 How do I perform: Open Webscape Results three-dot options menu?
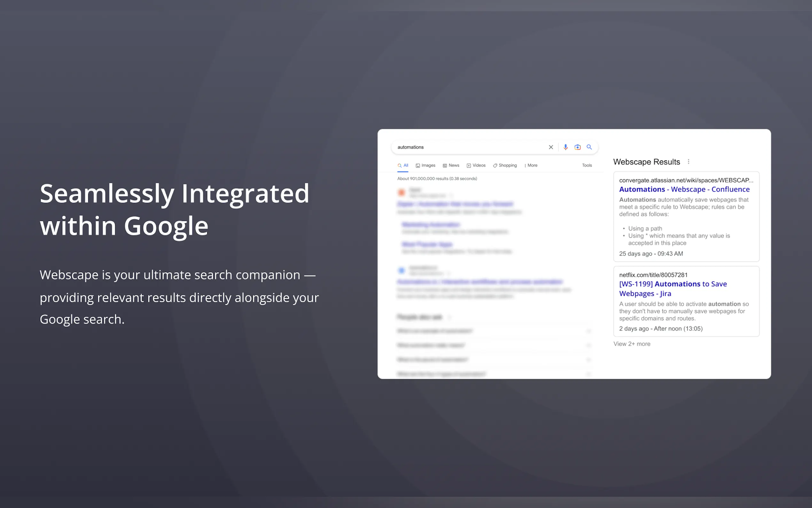tap(689, 162)
